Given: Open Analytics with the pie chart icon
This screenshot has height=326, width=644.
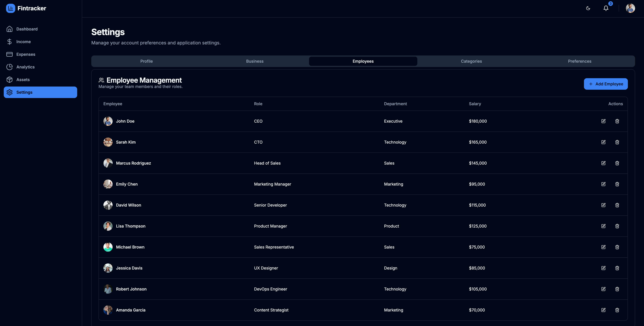Looking at the screenshot, I should (x=10, y=67).
